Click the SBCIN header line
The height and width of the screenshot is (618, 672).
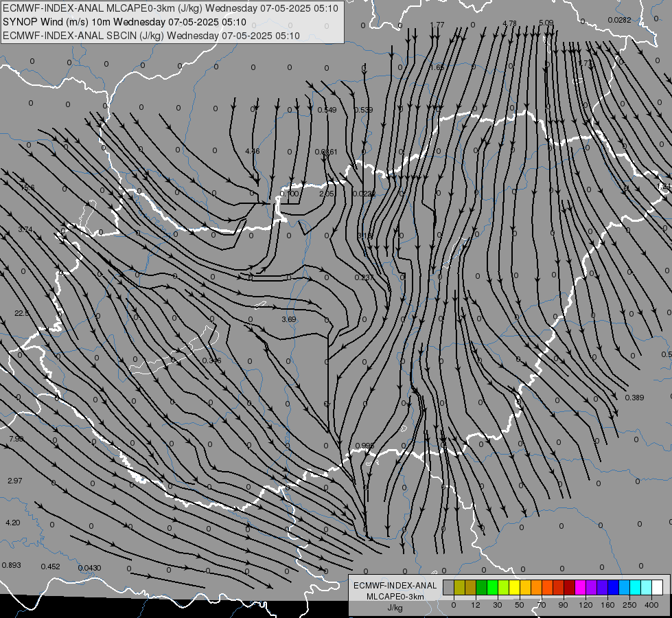click(151, 36)
